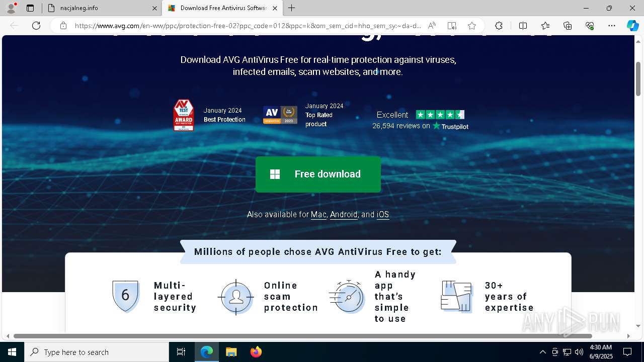
Task: View site information lock icon
Action: [x=63, y=26]
